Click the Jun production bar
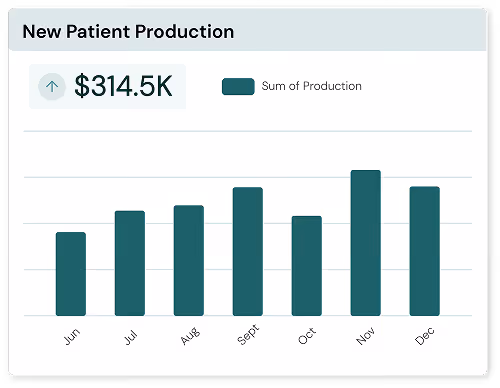500x388 pixels. click(x=71, y=274)
